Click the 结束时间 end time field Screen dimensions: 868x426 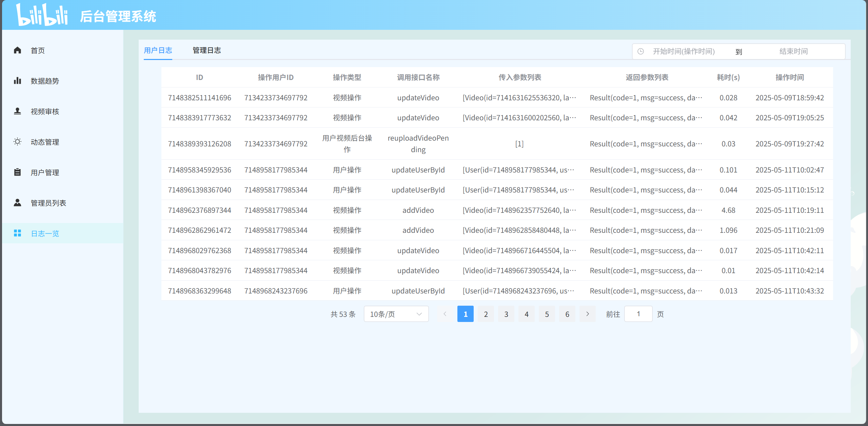pyautogui.click(x=793, y=52)
